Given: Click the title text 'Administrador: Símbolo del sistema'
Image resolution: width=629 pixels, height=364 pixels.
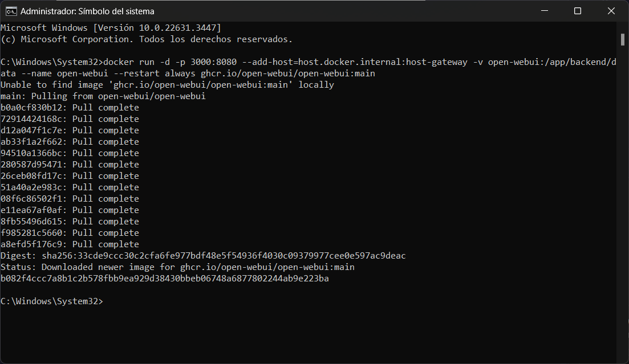Looking at the screenshot, I should (87, 11).
